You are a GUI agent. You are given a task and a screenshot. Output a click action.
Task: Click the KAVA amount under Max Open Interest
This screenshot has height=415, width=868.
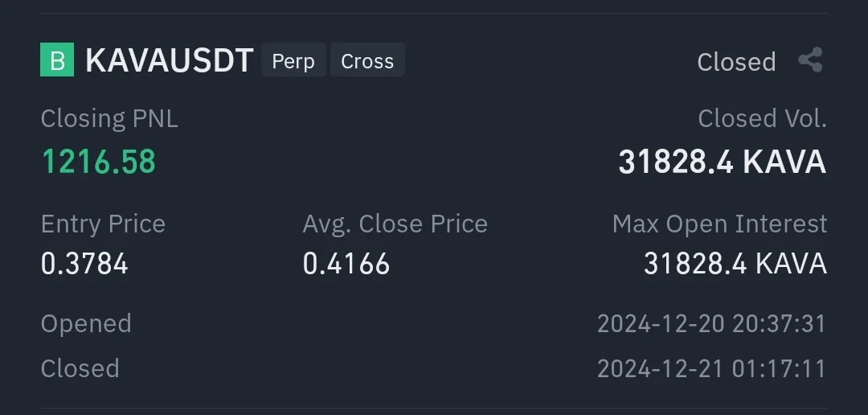point(735,264)
